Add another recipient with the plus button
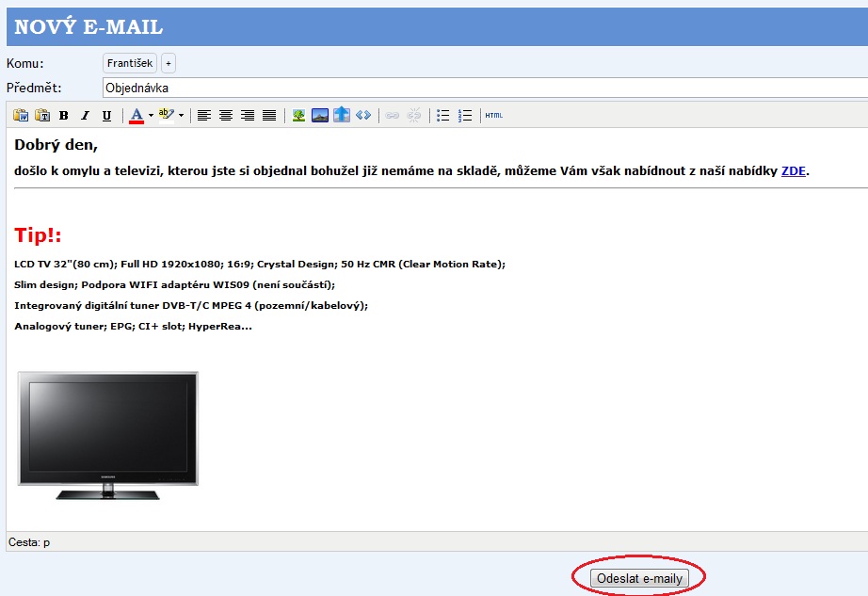The image size is (868, 596). coord(169,63)
